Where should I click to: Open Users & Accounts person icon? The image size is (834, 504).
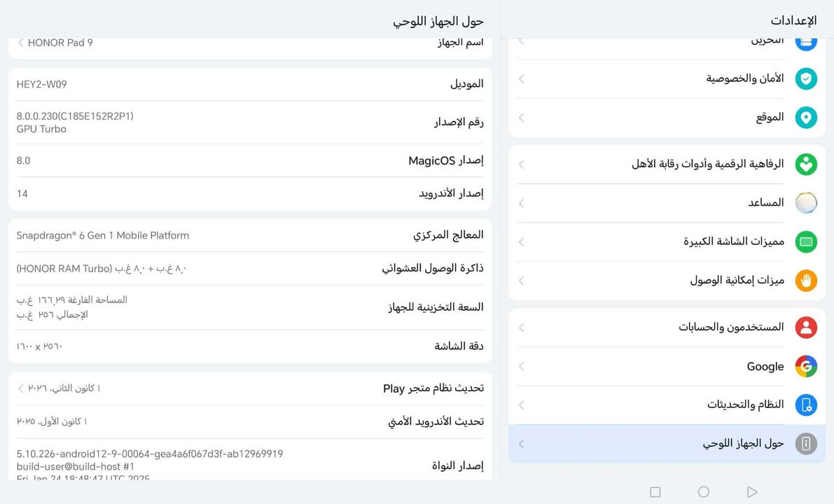tap(806, 327)
